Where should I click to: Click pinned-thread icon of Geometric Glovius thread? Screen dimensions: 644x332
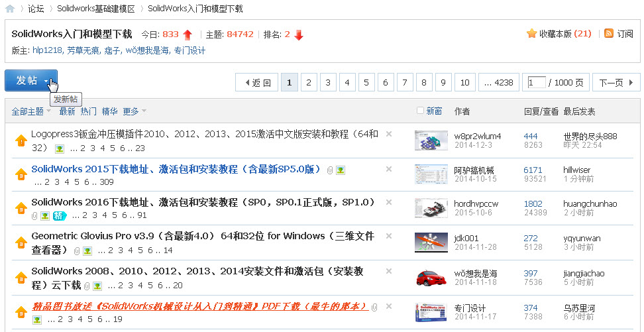point(21,243)
